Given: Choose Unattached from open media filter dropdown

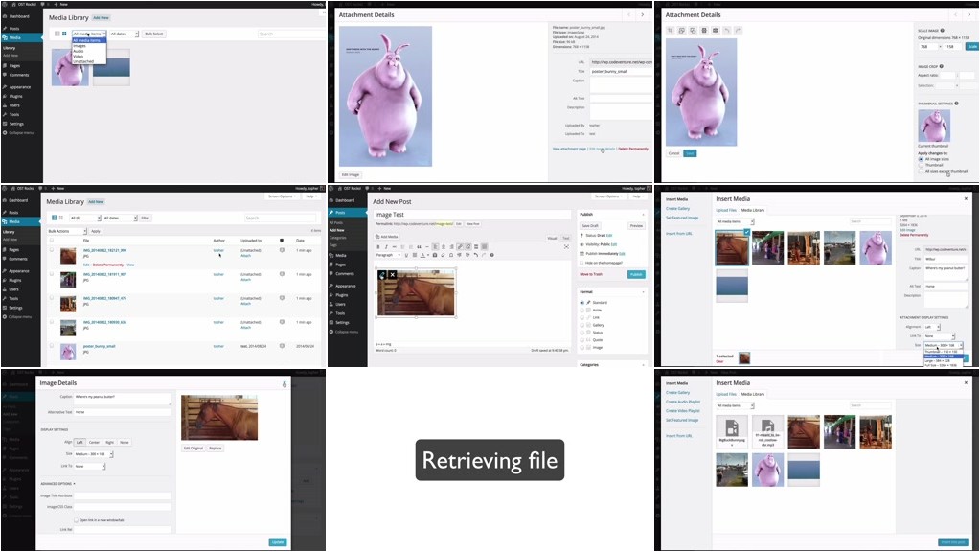Looking at the screenshot, I should coord(83,61).
